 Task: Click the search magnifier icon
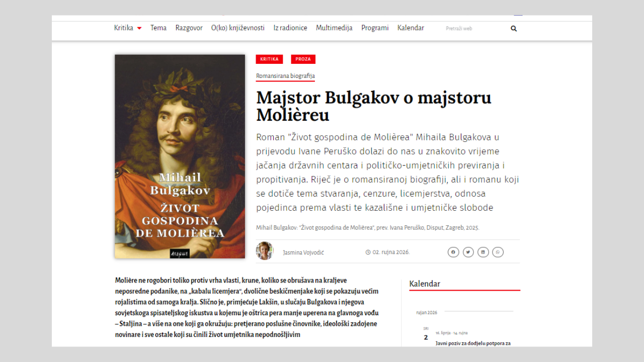pos(514,29)
